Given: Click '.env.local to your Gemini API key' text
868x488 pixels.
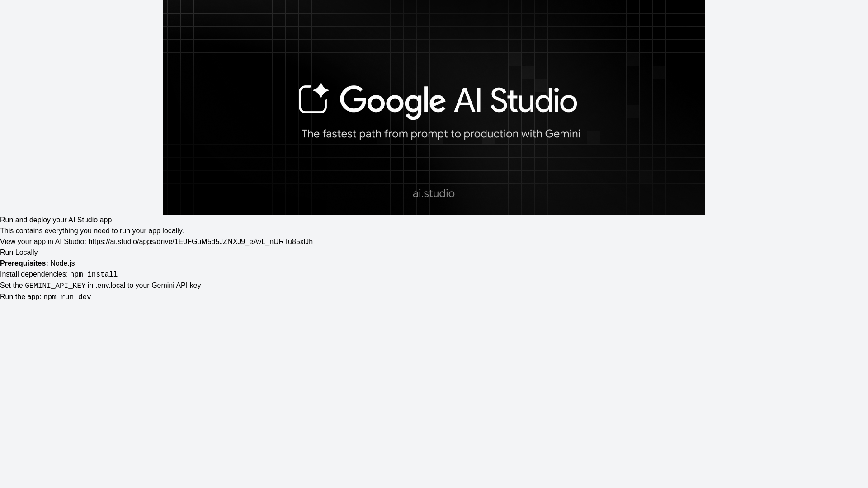Looking at the screenshot, I should tap(148, 286).
